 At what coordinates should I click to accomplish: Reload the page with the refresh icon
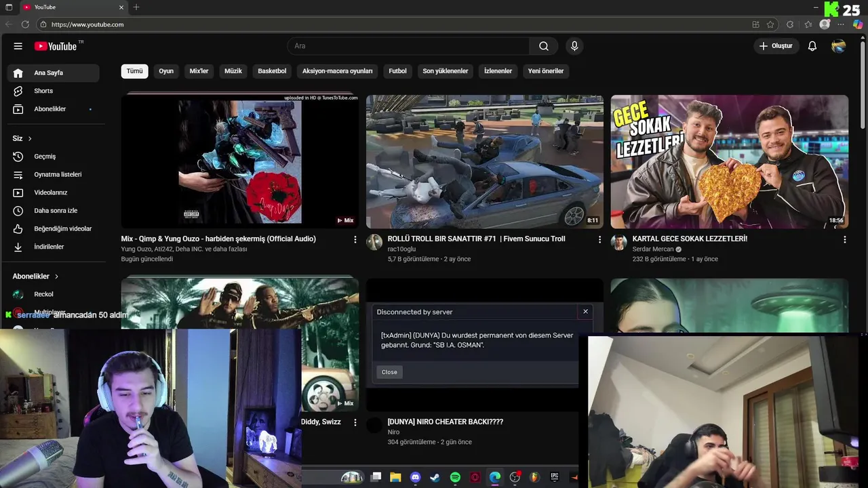25,24
